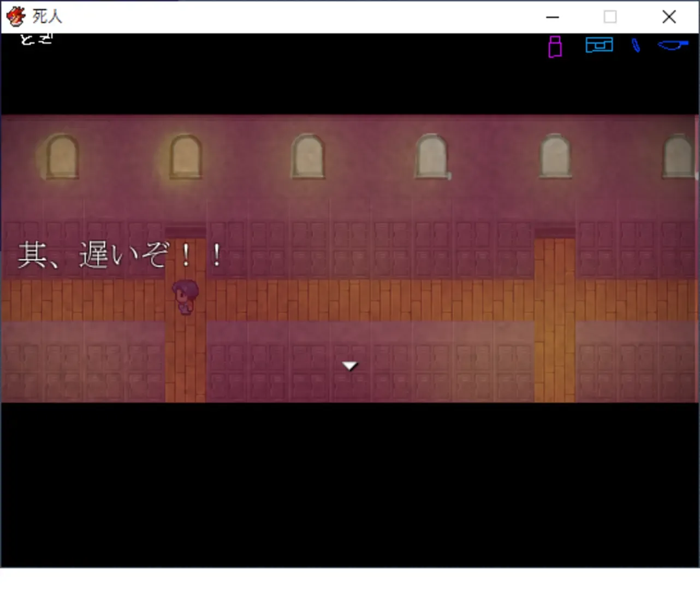The width and height of the screenshot is (700, 590).
Task: Click the maximize button of the game window
Action: click(x=610, y=17)
